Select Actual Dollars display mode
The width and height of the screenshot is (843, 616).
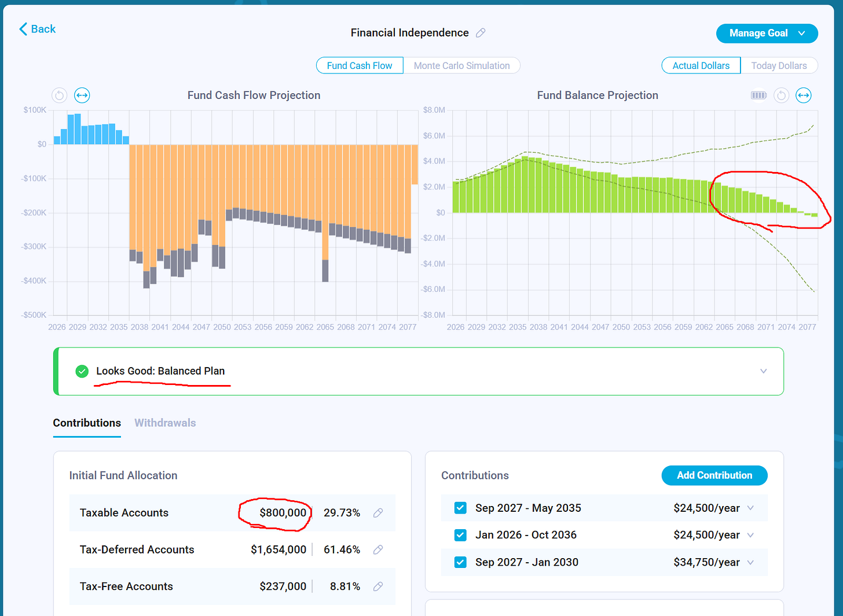click(701, 65)
